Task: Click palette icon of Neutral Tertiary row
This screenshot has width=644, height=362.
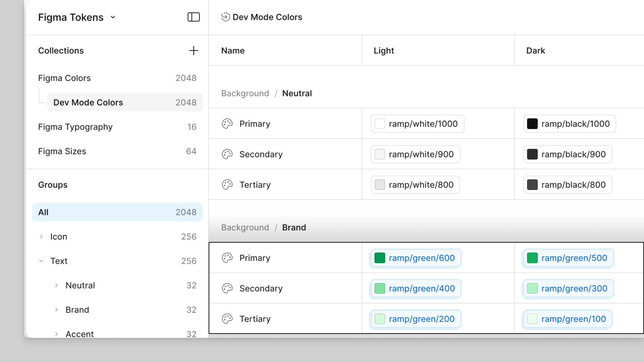Action: click(x=227, y=185)
